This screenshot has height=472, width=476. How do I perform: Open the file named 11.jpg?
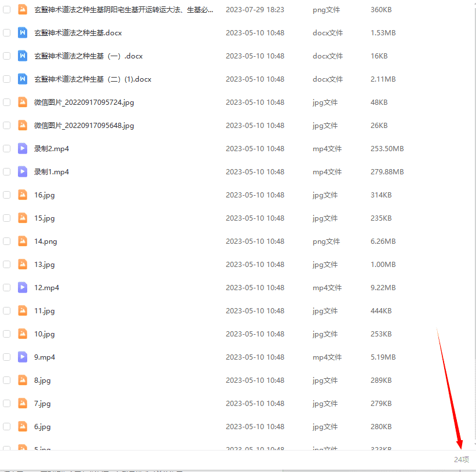click(x=45, y=311)
